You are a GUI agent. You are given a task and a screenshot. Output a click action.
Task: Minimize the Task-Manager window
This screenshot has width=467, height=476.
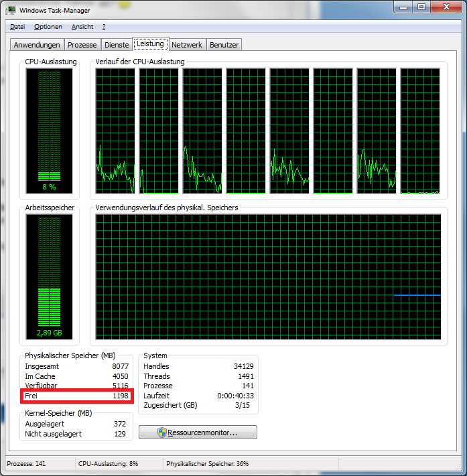tap(403, 7)
